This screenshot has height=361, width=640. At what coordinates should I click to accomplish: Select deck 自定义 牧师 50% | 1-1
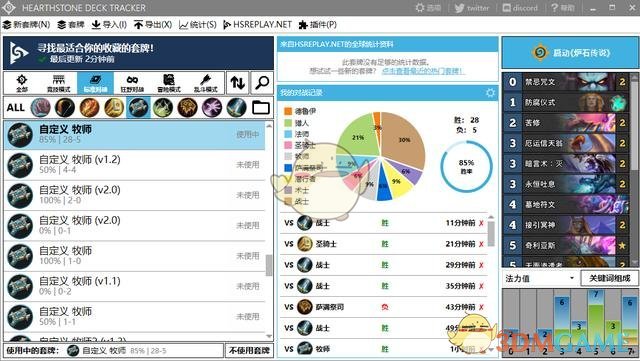point(134,317)
